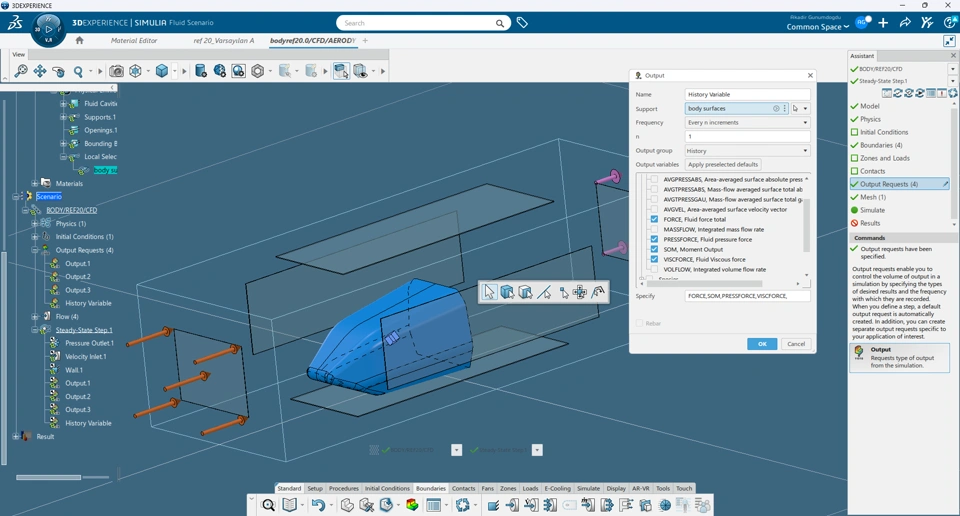Image resolution: width=960 pixels, height=516 pixels.
Task: Uncheck FORCE, Fluid force total
Action: (x=654, y=219)
